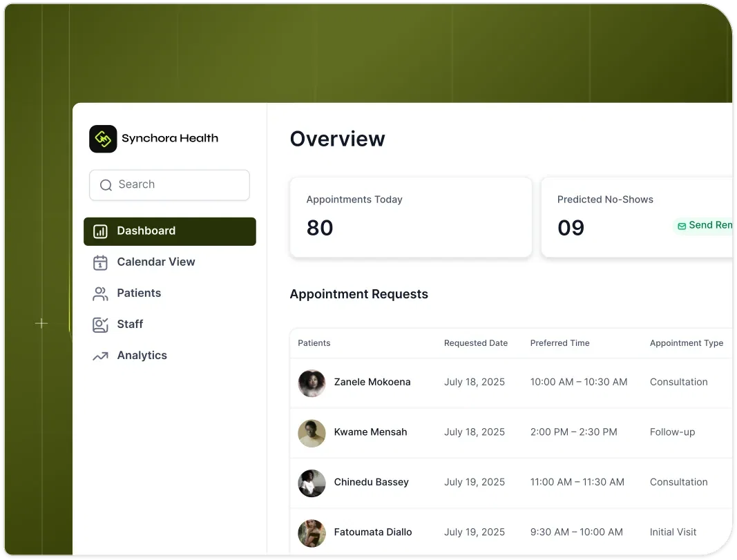Open Calendar View in the sidebar
Viewport: 737px width, 560px height.
click(x=170, y=262)
